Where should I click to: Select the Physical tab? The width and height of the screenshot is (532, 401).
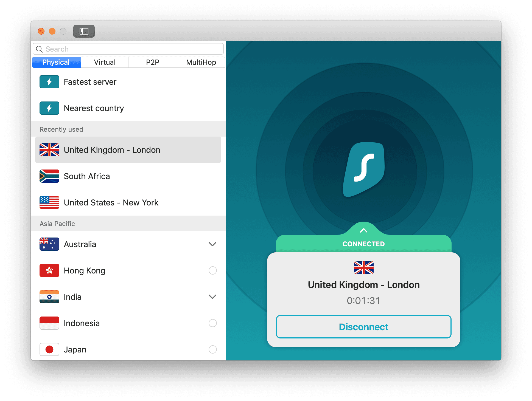pyautogui.click(x=57, y=62)
